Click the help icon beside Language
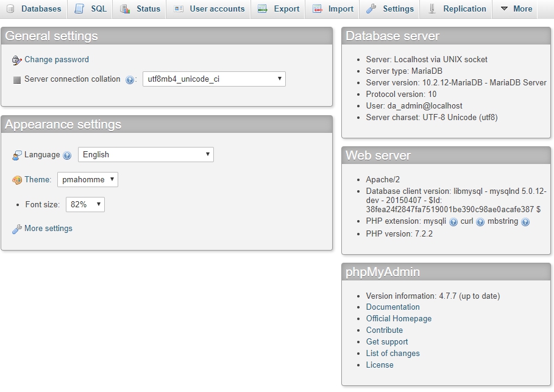 [x=67, y=155]
